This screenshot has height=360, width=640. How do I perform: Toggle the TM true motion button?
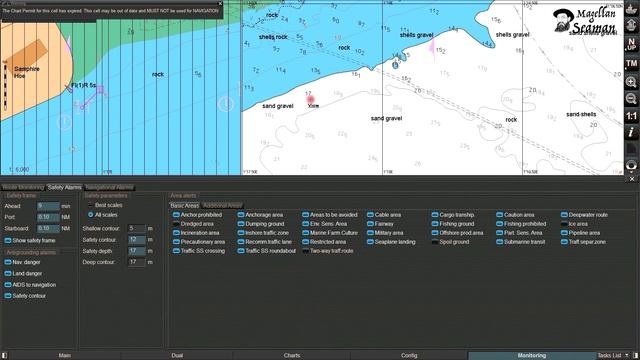point(631,64)
